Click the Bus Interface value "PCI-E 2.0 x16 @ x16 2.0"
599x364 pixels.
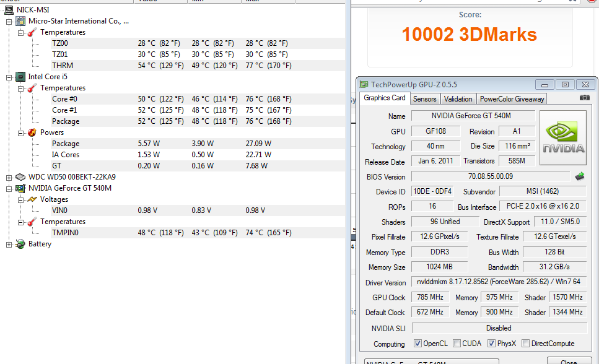click(x=543, y=206)
